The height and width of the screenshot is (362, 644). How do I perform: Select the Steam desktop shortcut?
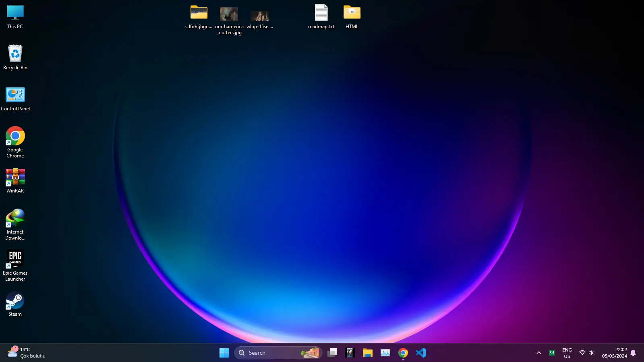tap(15, 304)
